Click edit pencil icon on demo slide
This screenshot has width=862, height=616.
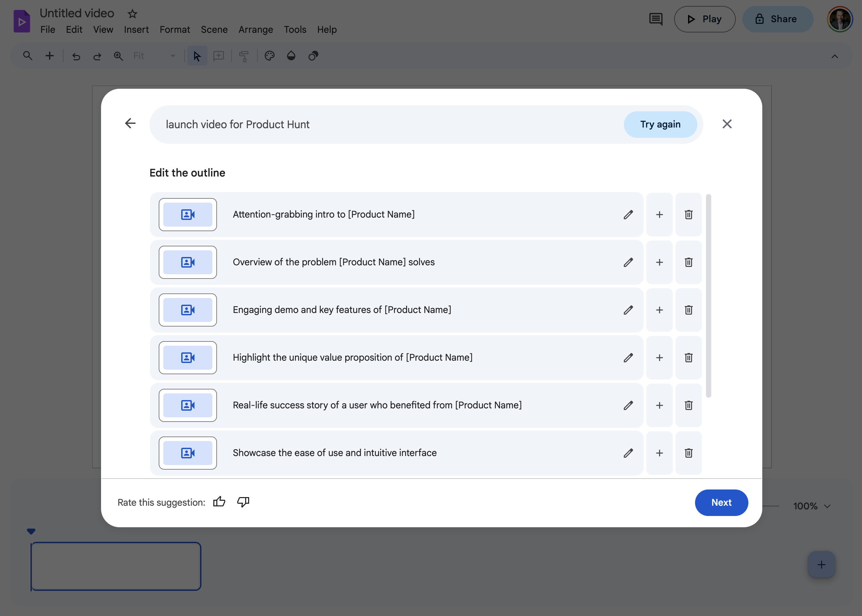(627, 309)
